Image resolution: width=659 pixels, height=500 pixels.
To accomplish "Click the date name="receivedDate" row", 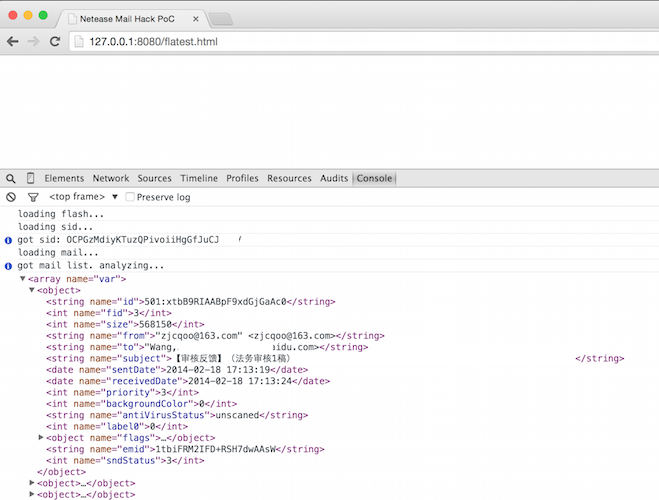I will pos(188,381).
